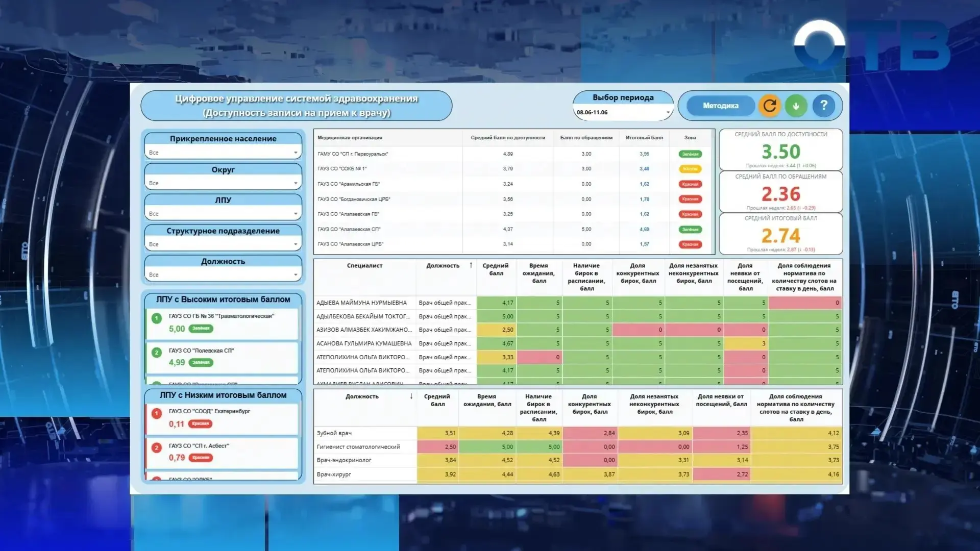Click the red 0 cell for АДЫЕВА МАЙМУНА
This screenshot has width=980, height=551.
pos(805,303)
